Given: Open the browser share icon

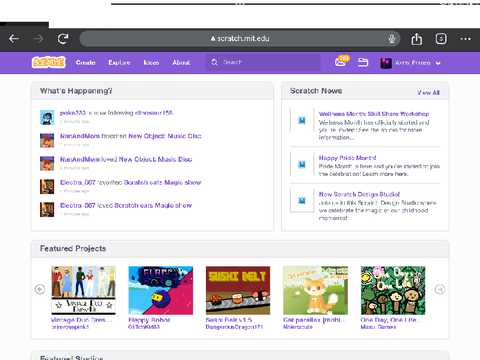Looking at the screenshot, I should coord(416,39).
